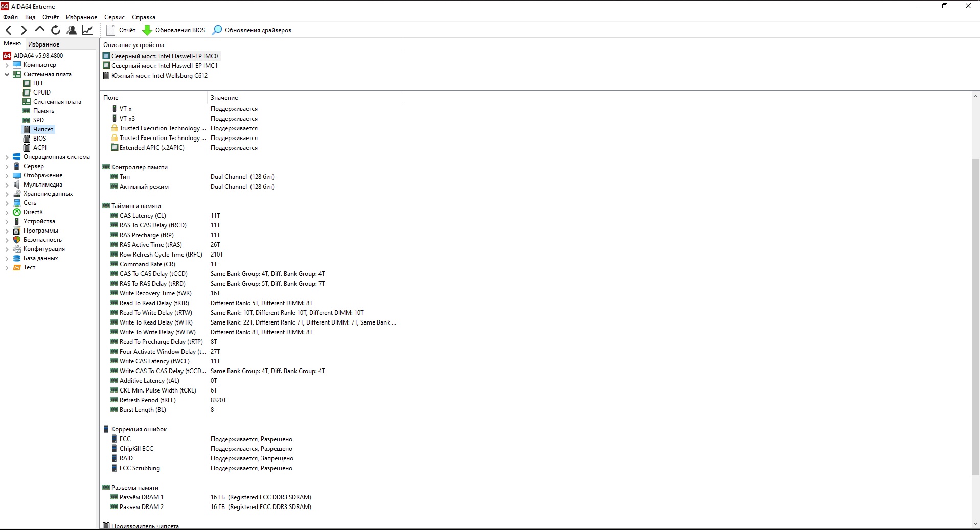The height and width of the screenshot is (530, 980).
Task: Open the Справка menu
Action: coord(144,17)
